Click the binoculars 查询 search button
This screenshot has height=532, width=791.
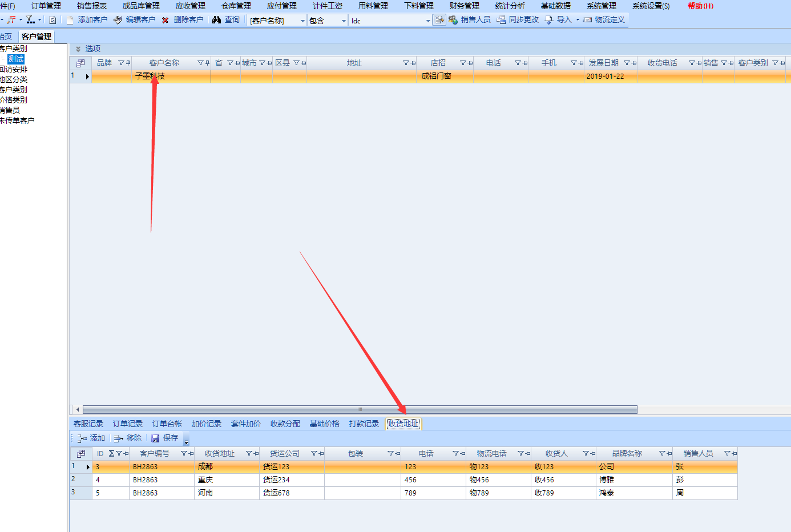(x=226, y=20)
